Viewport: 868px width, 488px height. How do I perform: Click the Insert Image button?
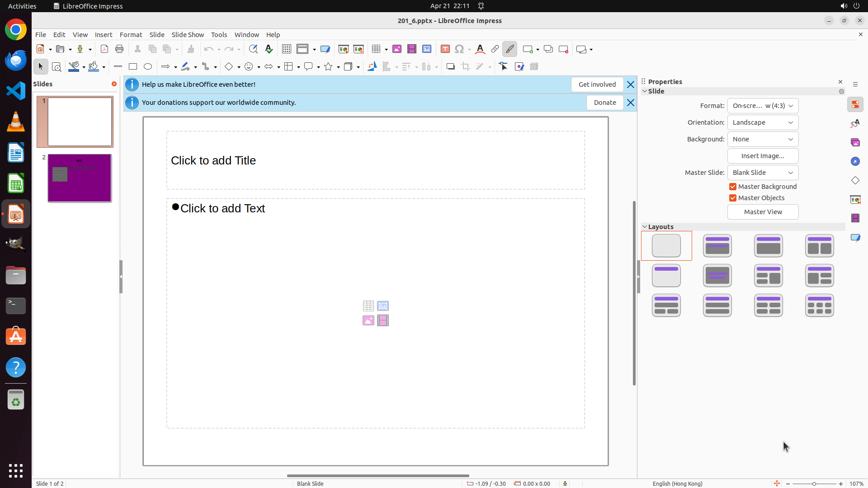pos(763,156)
